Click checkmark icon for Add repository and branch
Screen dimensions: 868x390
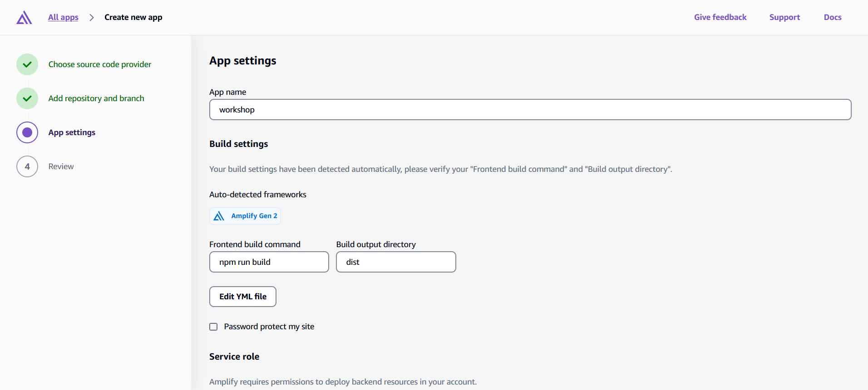pyautogui.click(x=27, y=98)
